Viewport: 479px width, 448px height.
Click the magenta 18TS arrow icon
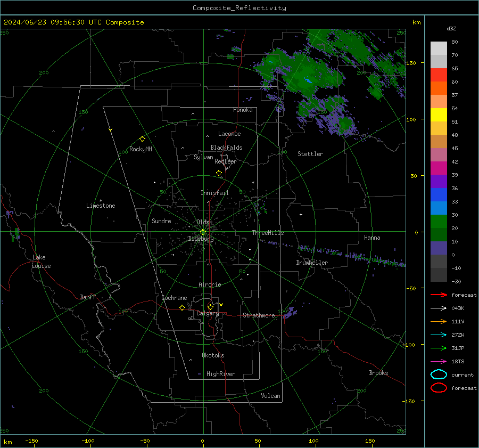(439, 362)
